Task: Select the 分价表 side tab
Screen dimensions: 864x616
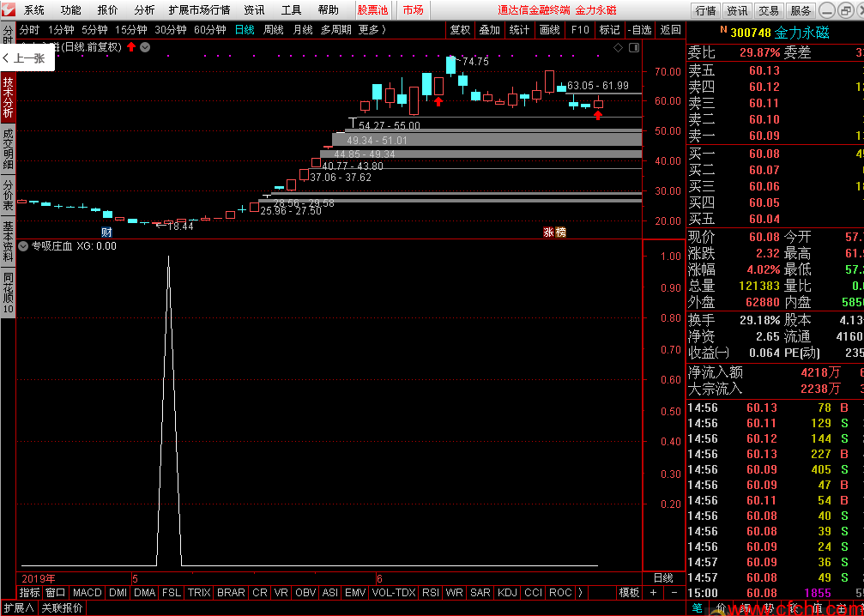Action: [8, 195]
